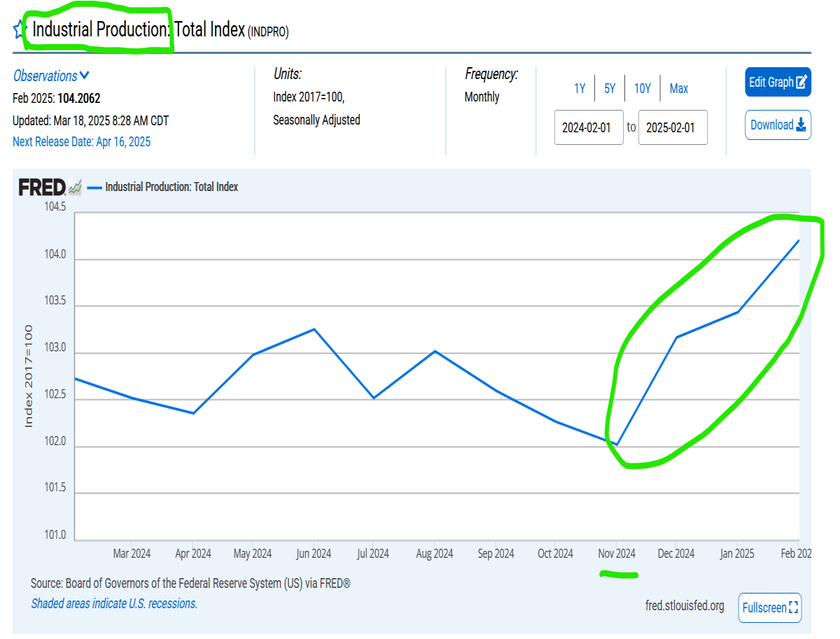Image resolution: width=840 pixels, height=639 pixels.
Task: Open the Fullscreen chart view
Action: [770, 608]
